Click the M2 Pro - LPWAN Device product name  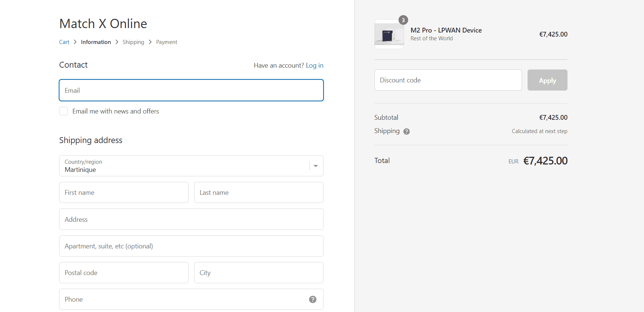click(446, 30)
